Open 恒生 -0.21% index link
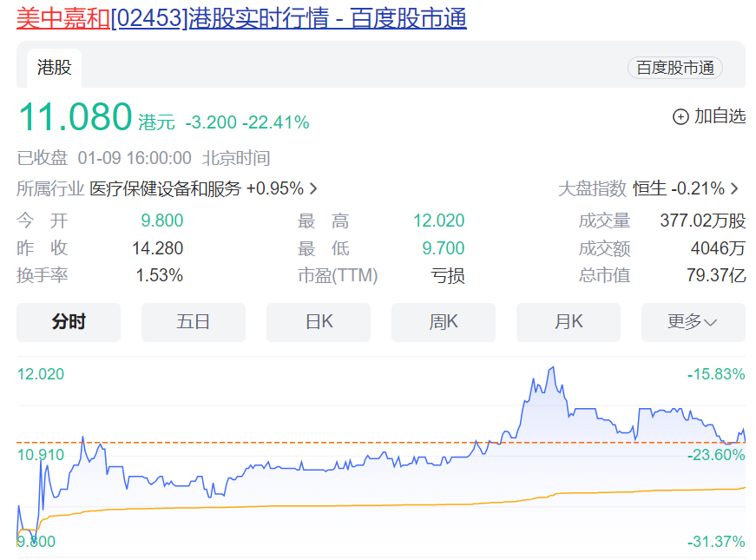Screen dimensions: 756x560 click(679, 188)
